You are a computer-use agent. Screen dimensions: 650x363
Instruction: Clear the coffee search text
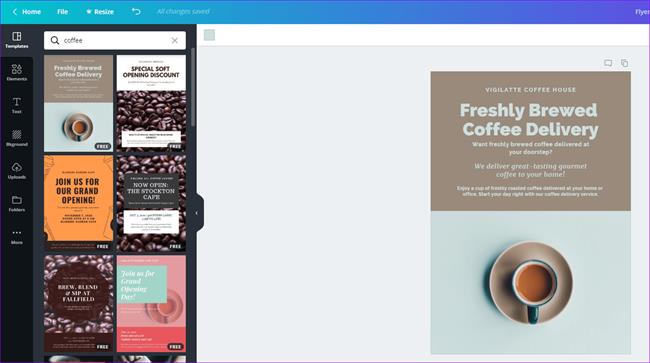click(175, 40)
